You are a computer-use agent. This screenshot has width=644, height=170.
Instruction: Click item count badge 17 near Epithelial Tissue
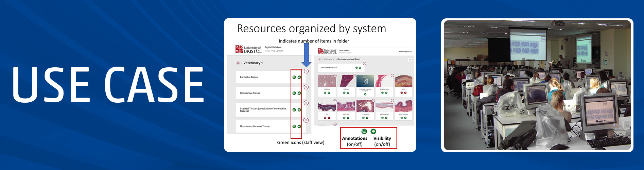pos(306,71)
